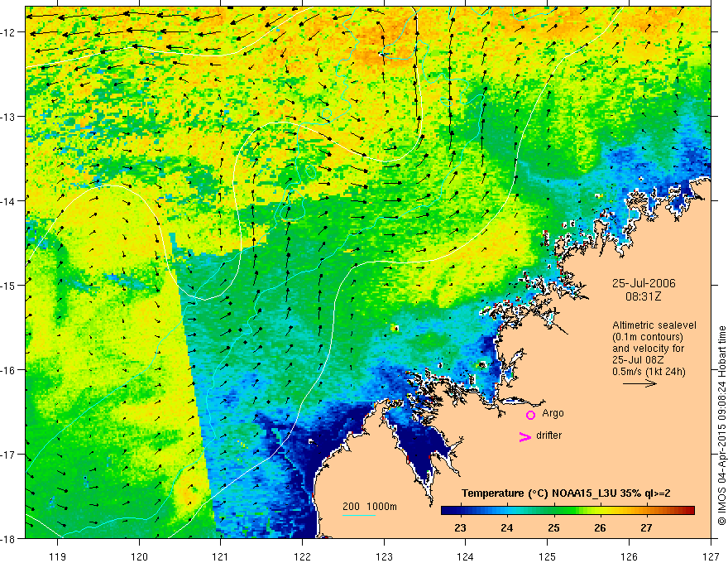Image resolution: width=728 pixels, height=563 pixels.
Task: Click the latitude axis label '-12'
Action: pos(8,32)
